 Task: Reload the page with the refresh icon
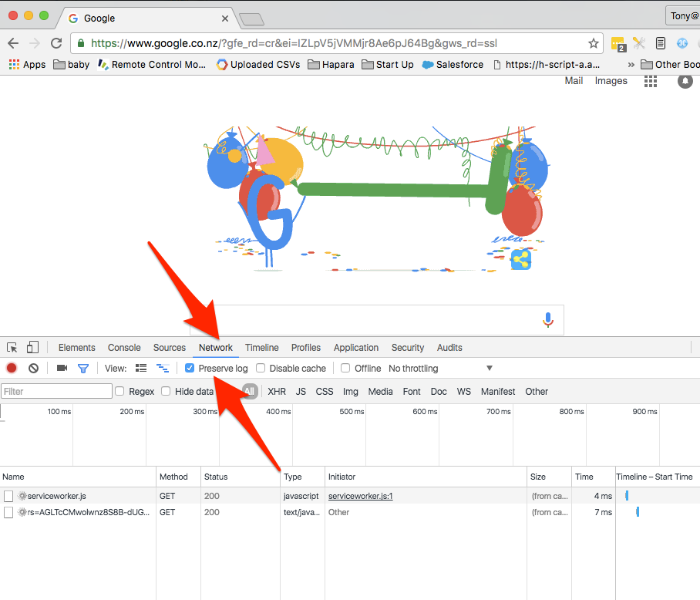tap(56, 43)
